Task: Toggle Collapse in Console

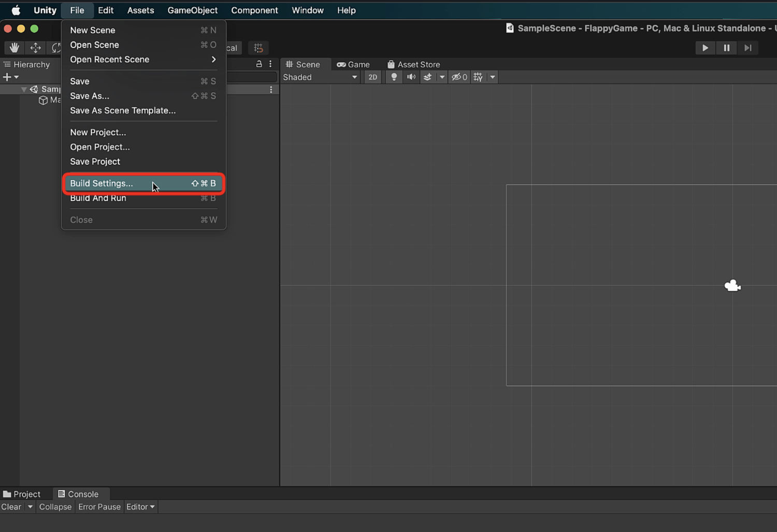Action: click(x=55, y=507)
